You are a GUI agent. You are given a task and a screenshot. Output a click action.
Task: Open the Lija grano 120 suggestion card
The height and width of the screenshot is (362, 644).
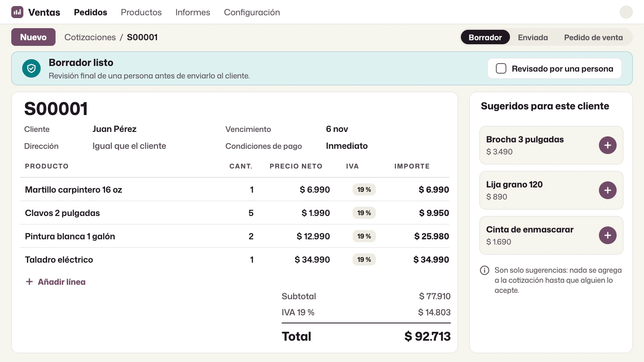click(x=551, y=190)
